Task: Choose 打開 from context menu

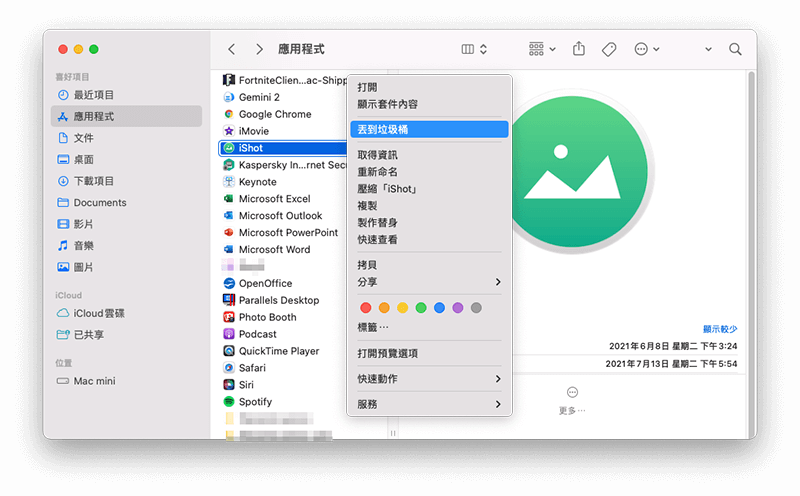Action: [x=429, y=87]
